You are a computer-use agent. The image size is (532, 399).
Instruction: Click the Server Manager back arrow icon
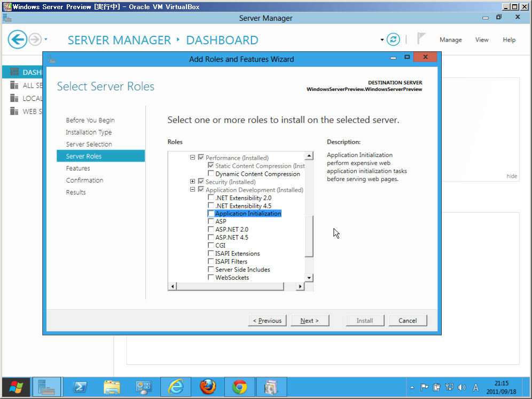18,40
